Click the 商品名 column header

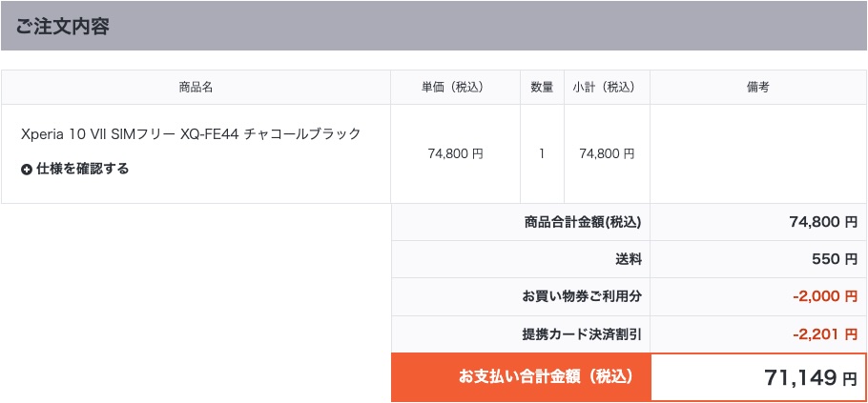coord(196,87)
